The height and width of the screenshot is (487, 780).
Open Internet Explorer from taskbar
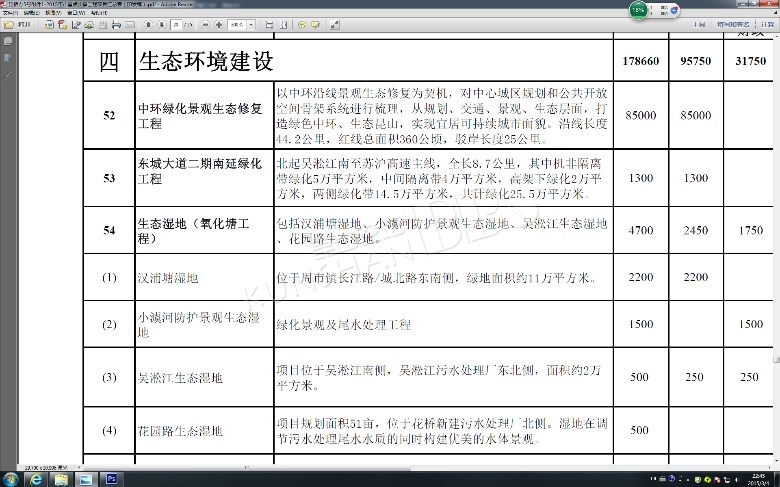[36, 480]
